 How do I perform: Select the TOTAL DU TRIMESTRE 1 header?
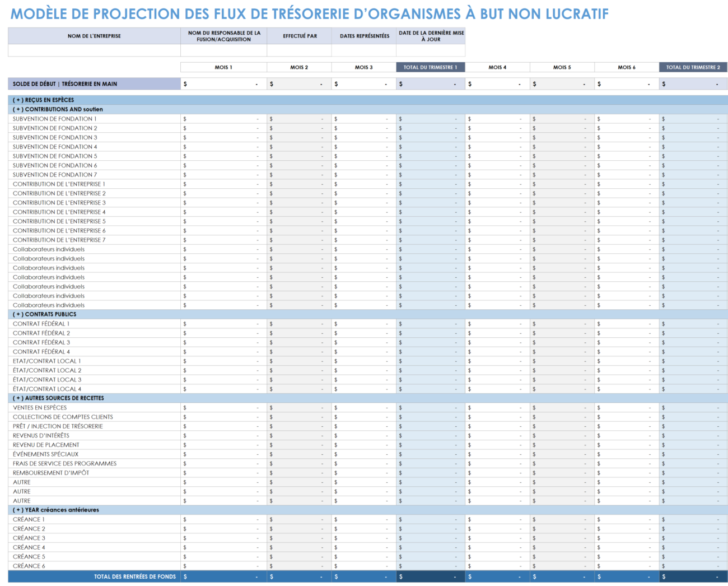430,67
